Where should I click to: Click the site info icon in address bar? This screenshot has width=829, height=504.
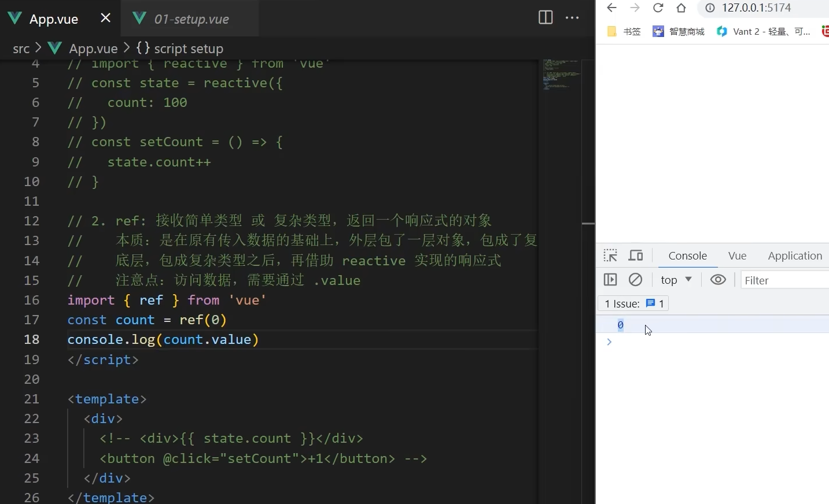coord(709,8)
